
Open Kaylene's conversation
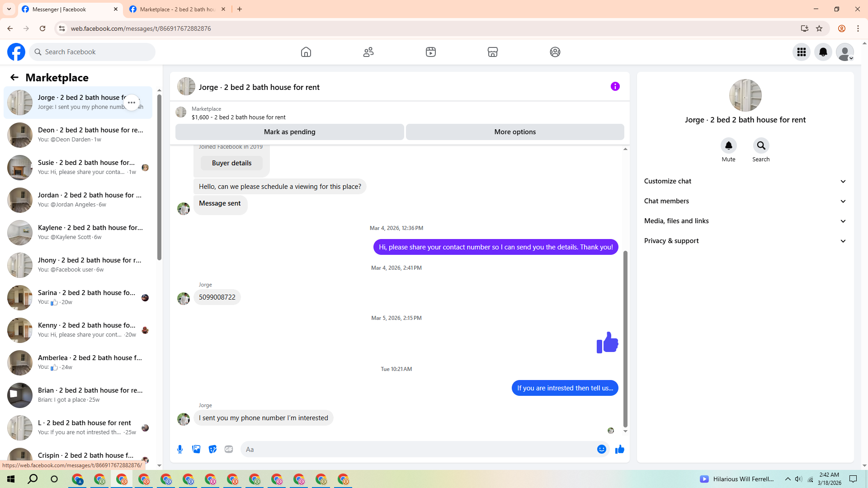point(78,233)
